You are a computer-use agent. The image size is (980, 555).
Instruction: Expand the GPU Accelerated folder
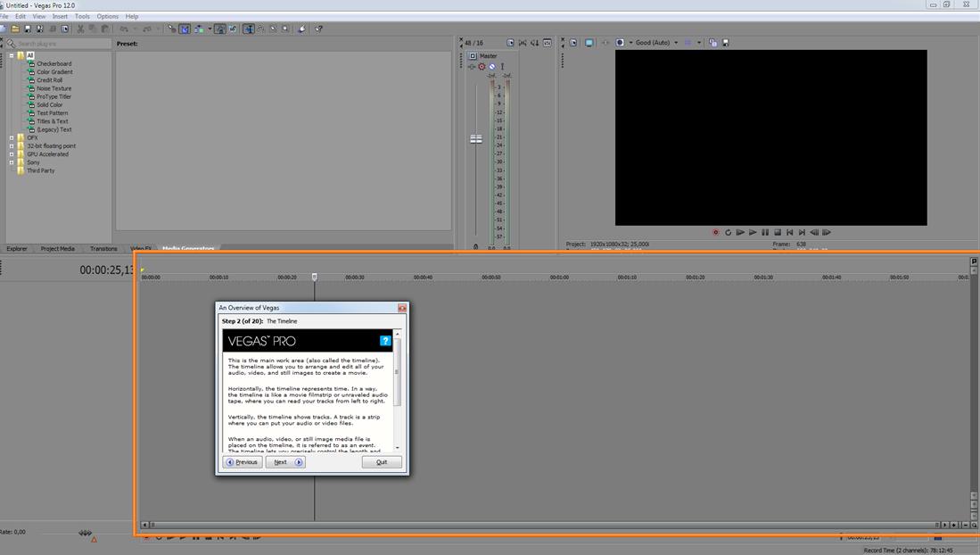coord(12,154)
